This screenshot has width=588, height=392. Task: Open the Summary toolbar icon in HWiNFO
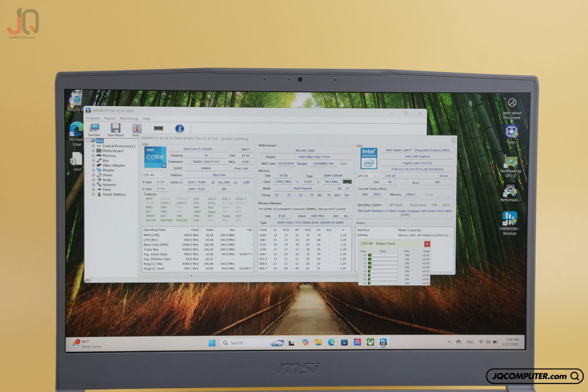pos(94,130)
